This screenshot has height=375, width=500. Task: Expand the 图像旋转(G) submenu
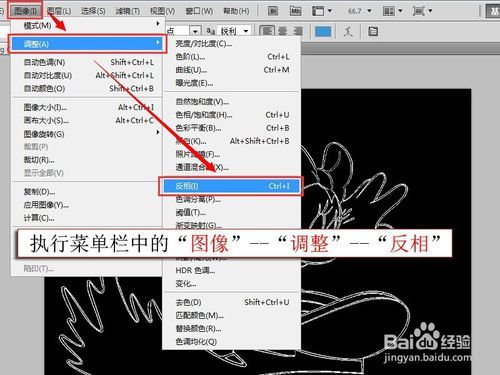coord(87,134)
